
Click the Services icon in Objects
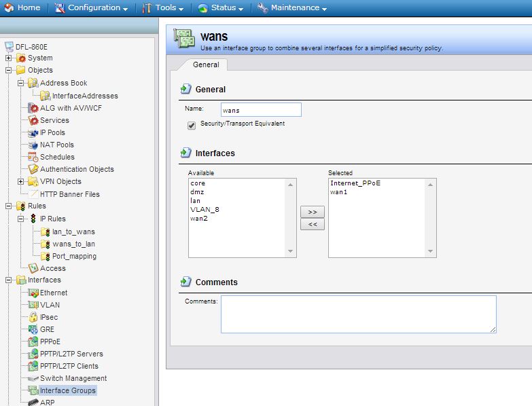click(33, 120)
